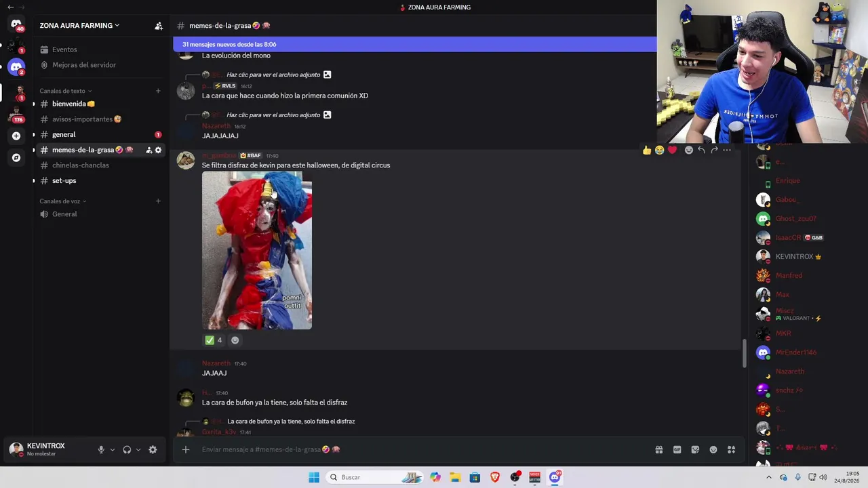The image size is (868, 488).
Task: Click the Windows Start button
Action: coord(314,477)
